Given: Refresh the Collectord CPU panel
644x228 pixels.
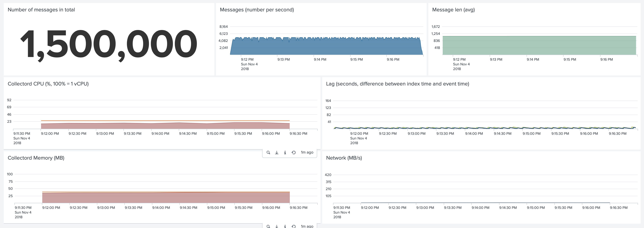Looking at the screenshot, I should point(294,153).
